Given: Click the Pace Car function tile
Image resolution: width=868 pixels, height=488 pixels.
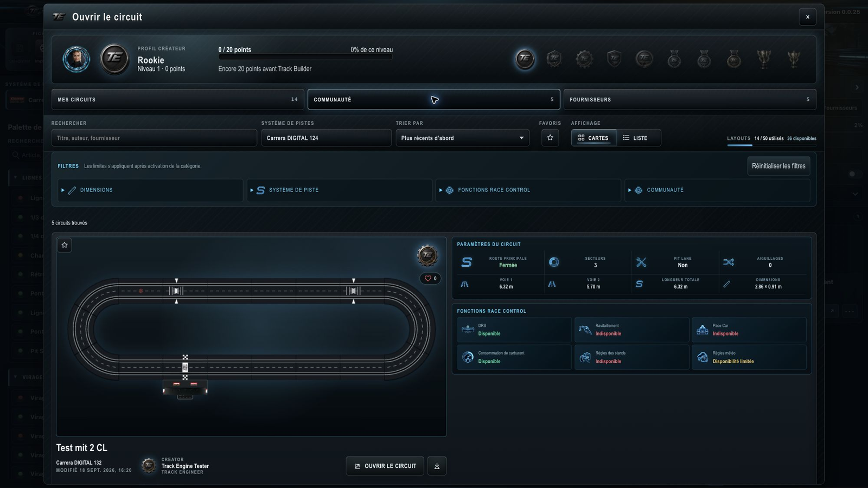Looking at the screenshot, I should click(x=749, y=330).
